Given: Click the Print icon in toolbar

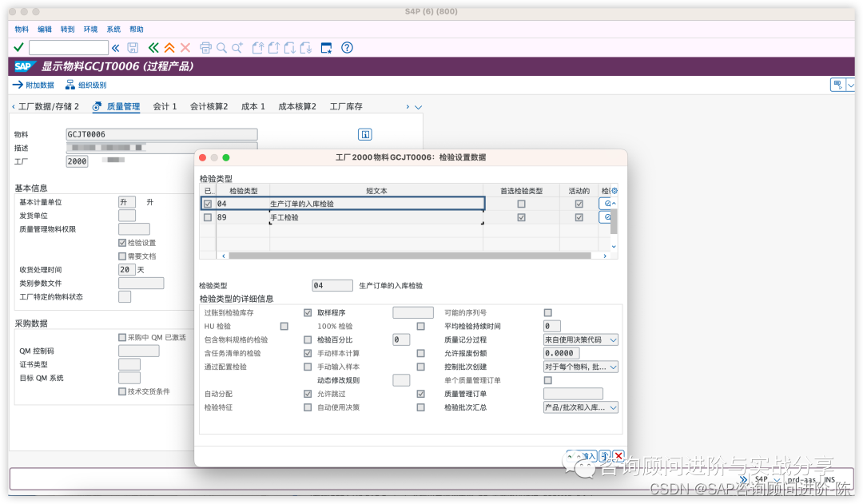Looking at the screenshot, I should pyautogui.click(x=205, y=48).
